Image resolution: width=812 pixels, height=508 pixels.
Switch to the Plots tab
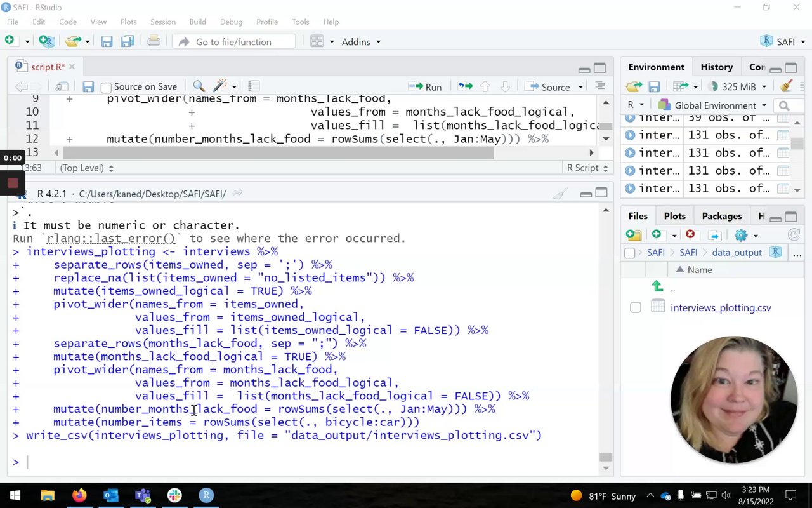pos(674,217)
